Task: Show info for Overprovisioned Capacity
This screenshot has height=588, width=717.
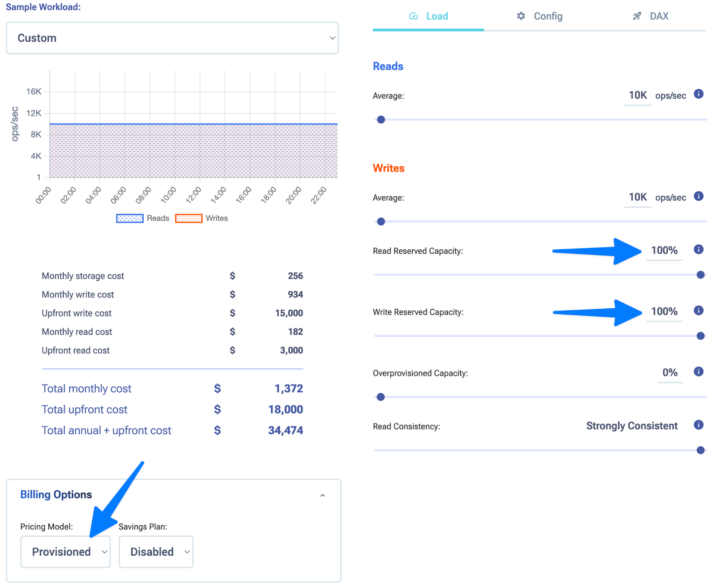Action: click(698, 372)
